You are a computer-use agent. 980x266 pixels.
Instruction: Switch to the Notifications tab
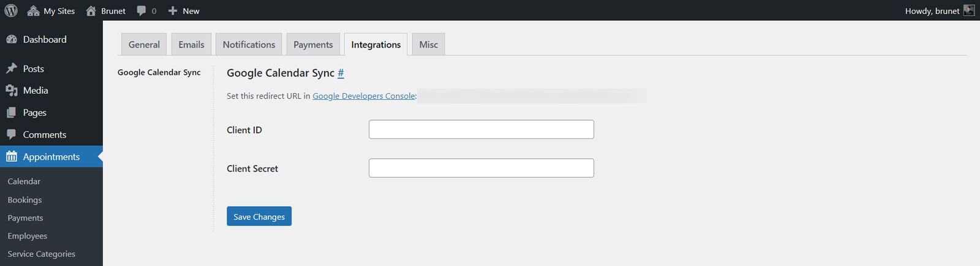tap(249, 44)
